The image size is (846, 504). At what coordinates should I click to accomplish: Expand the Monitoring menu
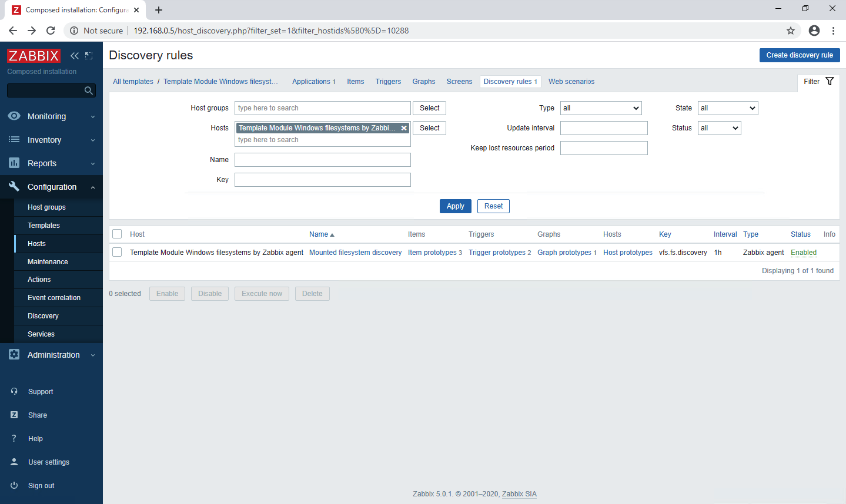tap(51, 116)
